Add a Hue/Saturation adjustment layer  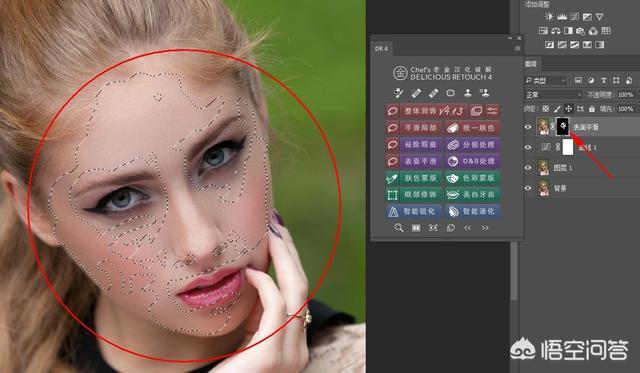point(543,31)
